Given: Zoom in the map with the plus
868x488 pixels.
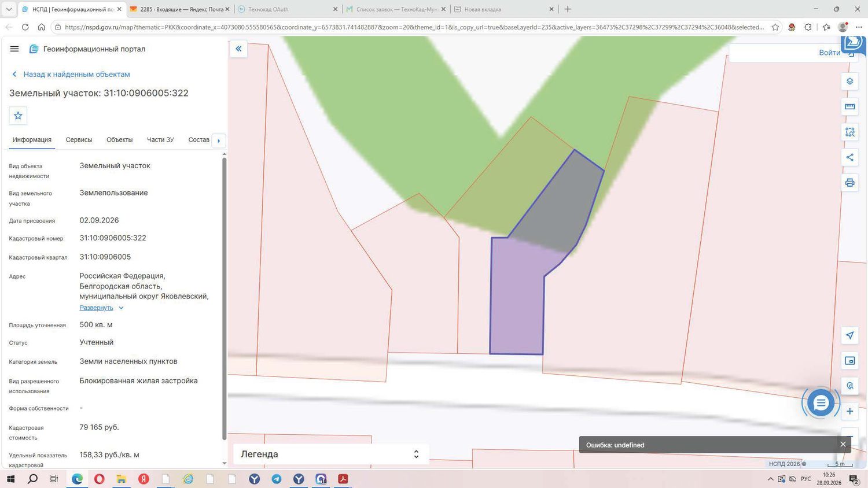Looking at the screenshot, I should point(849,411).
